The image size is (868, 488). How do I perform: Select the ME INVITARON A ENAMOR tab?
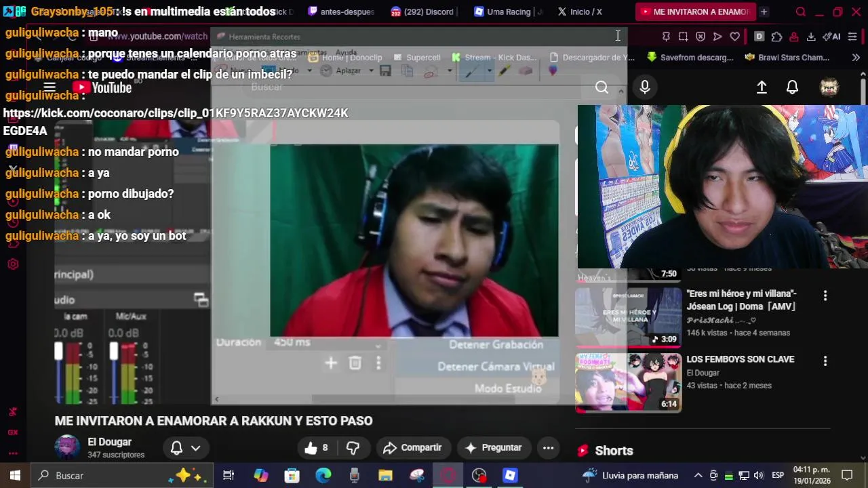pos(694,12)
